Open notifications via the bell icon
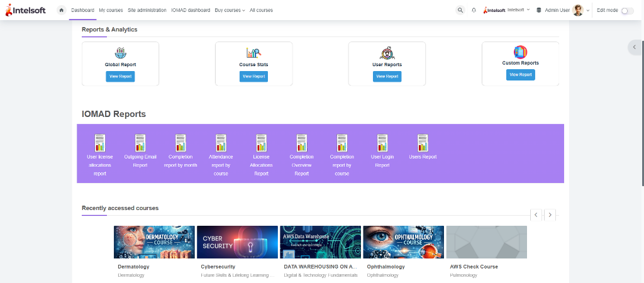 coord(474,10)
